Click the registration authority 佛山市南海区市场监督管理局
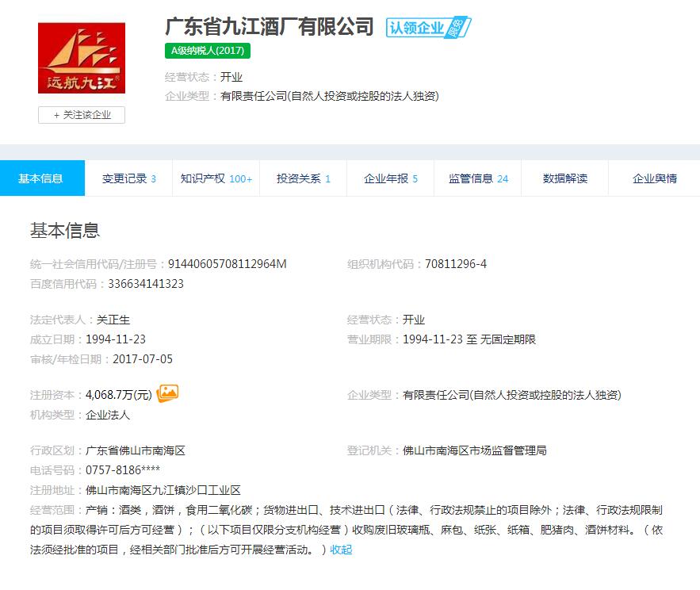The width and height of the screenshot is (700, 590). [475, 450]
